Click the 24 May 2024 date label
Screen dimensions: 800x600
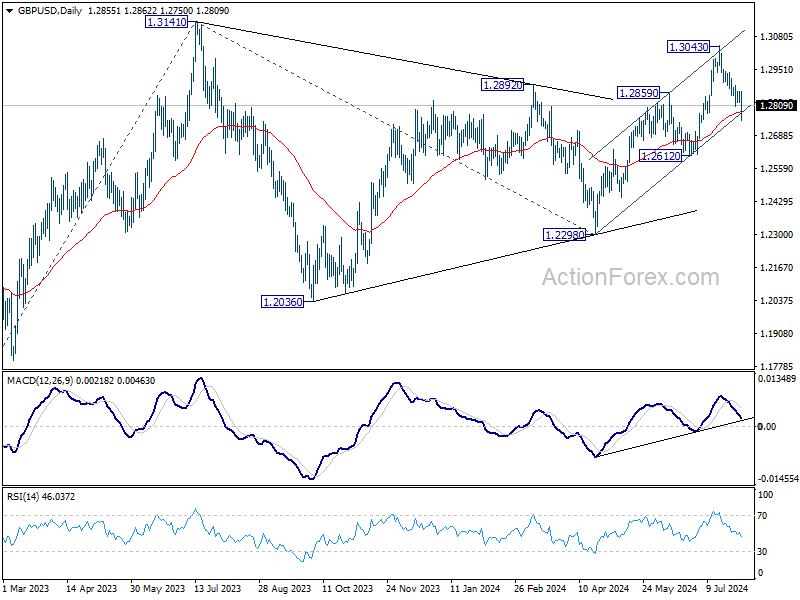click(669, 589)
